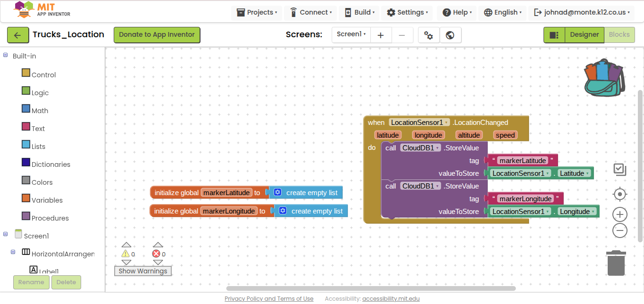Click the add screen plus button
Viewport: 644px width, 304px height.
[381, 35]
